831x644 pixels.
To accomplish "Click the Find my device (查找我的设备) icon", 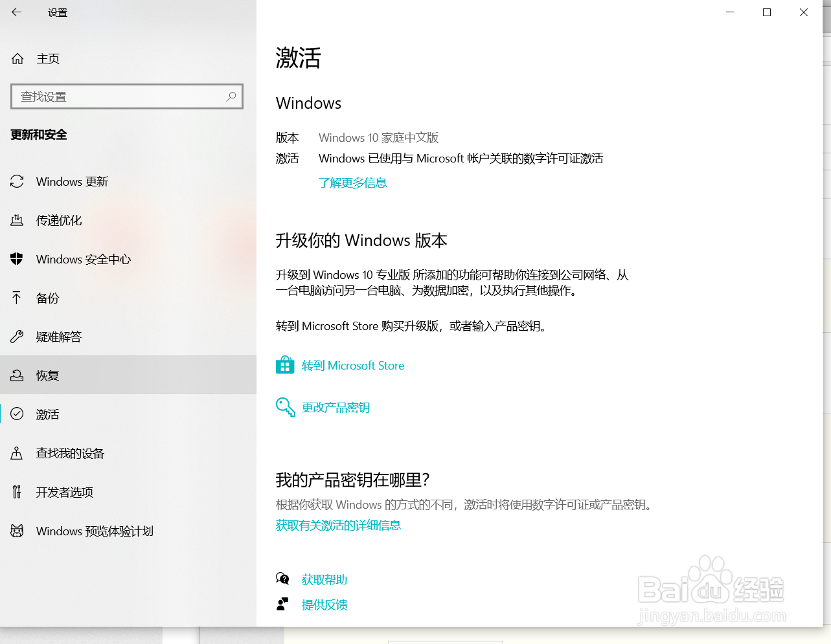I will tap(17, 453).
